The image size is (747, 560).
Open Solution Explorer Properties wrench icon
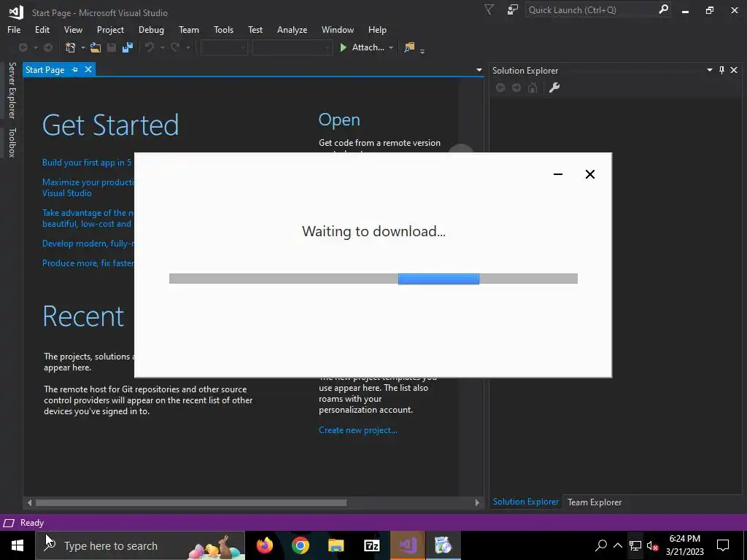[x=554, y=87]
